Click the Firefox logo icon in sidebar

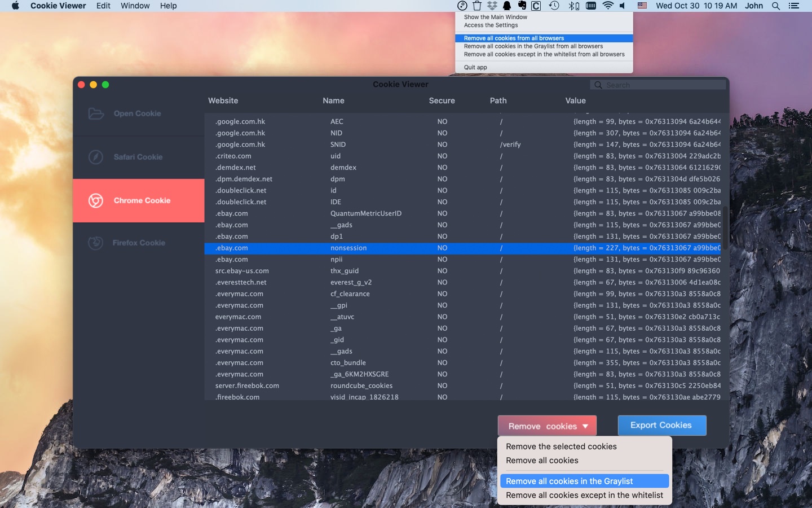[95, 243]
